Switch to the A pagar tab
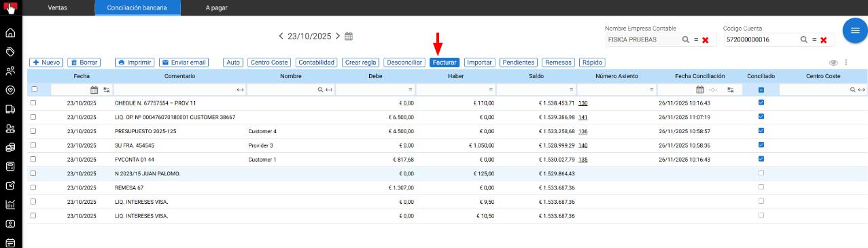This screenshot has height=248, width=868. pos(216,7)
